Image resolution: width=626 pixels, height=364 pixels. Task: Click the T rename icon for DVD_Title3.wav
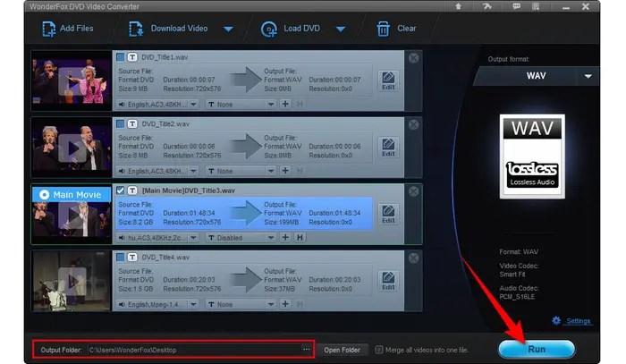(132, 190)
